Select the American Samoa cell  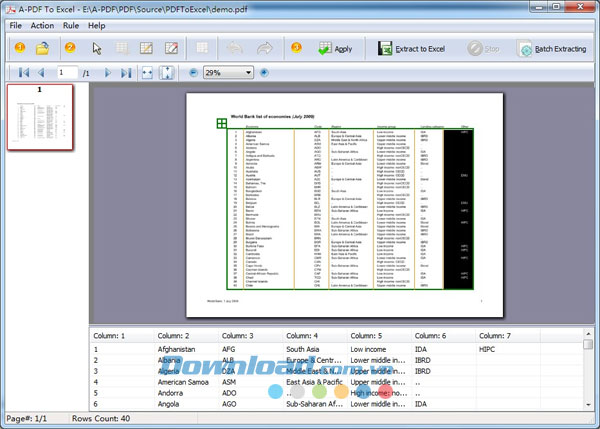tap(183, 382)
